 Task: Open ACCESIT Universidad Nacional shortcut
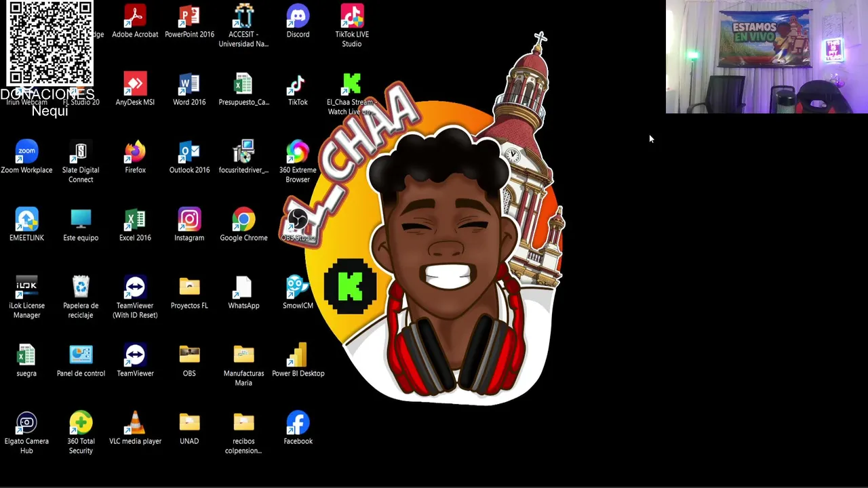pyautogui.click(x=243, y=26)
